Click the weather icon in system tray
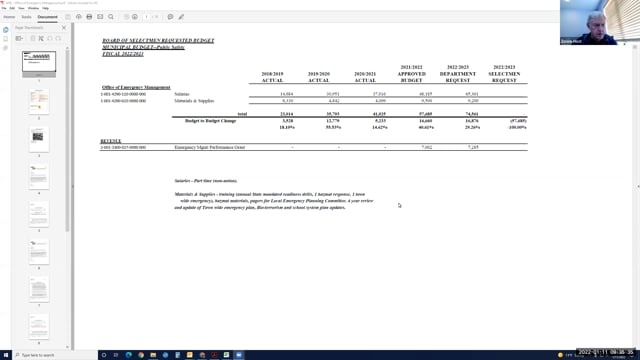This screenshot has width=640, height=360. click(560, 355)
